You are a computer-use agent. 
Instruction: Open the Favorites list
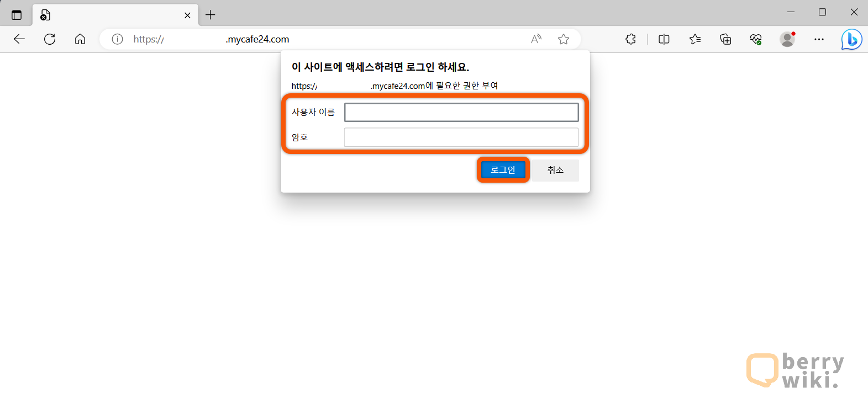695,39
